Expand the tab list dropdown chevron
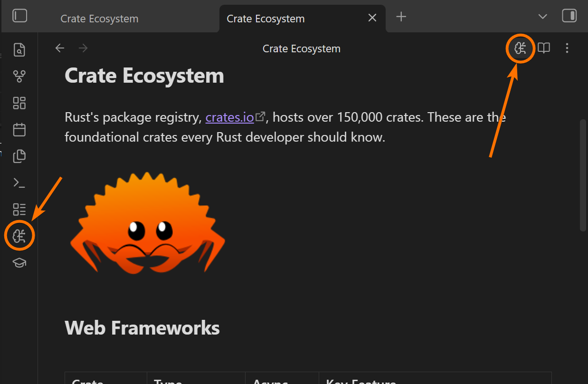588x384 pixels. click(x=543, y=17)
